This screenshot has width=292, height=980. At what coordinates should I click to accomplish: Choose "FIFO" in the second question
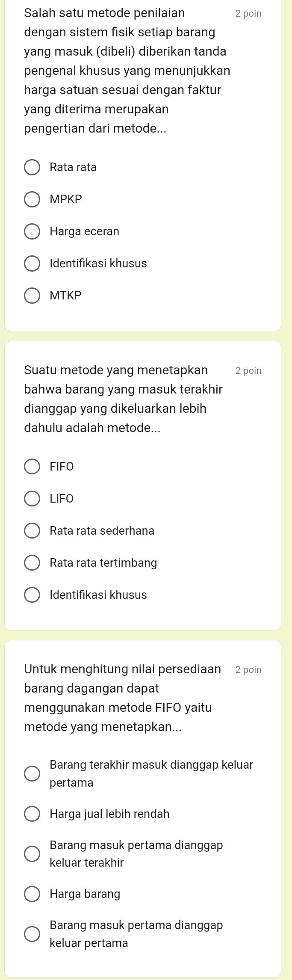32,466
